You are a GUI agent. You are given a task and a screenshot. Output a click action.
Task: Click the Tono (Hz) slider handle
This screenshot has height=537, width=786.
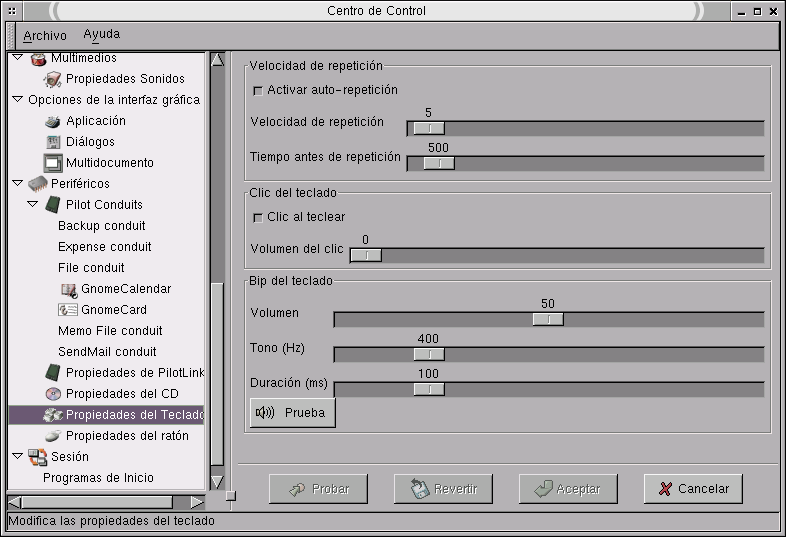click(x=429, y=354)
